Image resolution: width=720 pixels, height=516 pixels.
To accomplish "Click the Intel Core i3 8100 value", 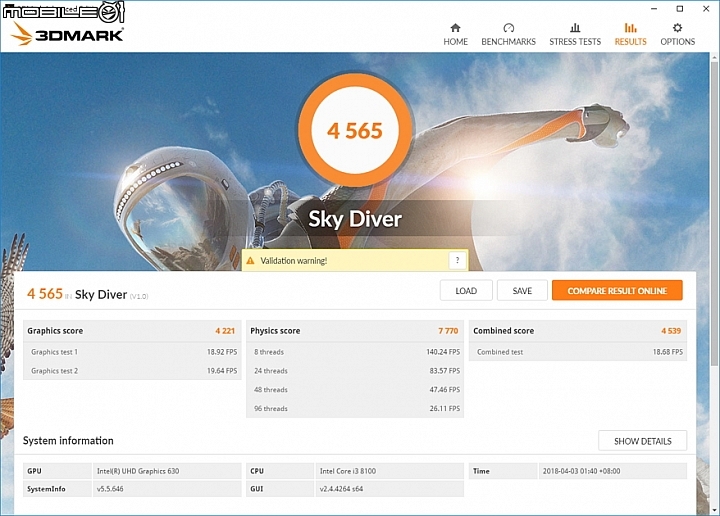I will click(348, 471).
